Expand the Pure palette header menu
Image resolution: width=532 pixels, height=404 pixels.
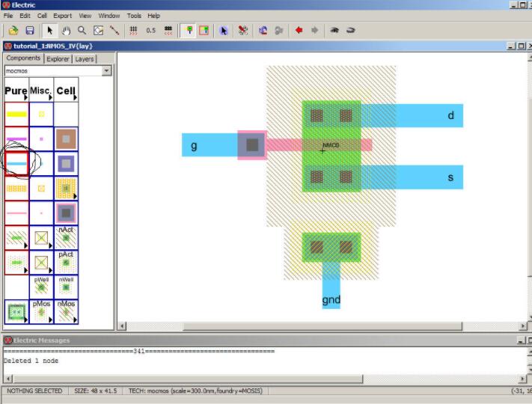click(16, 91)
